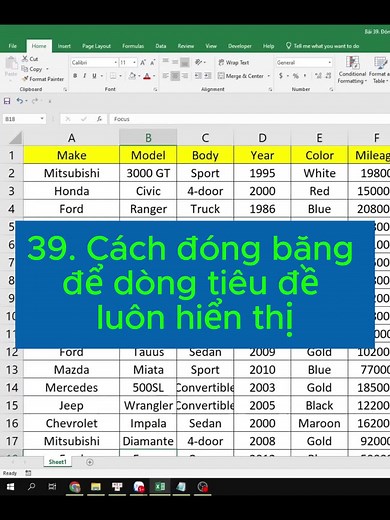Open the font size 11 dropdown
Screen dimensions: 390x520
(x=134, y=62)
